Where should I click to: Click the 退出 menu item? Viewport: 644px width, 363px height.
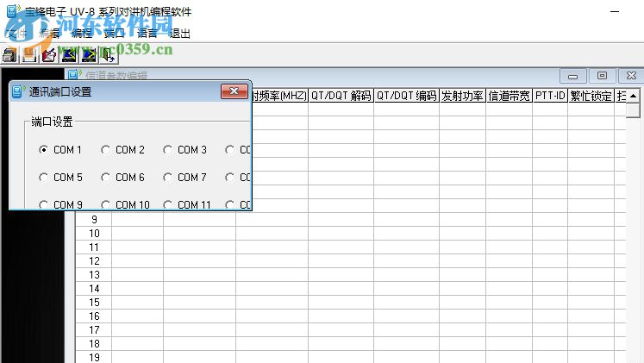click(180, 34)
